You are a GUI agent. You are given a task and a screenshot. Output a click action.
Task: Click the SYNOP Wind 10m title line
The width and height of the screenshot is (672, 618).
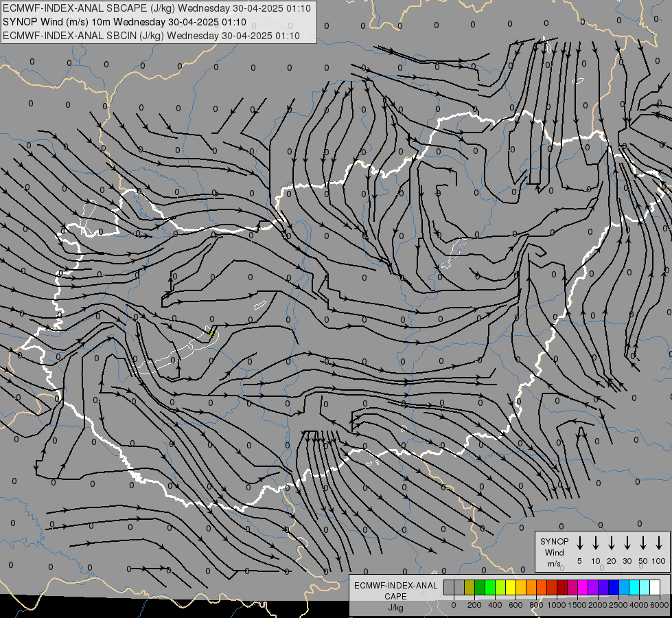[x=124, y=22]
